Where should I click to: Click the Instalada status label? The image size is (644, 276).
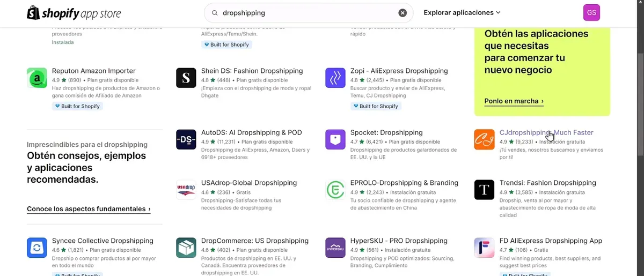[63, 42]
